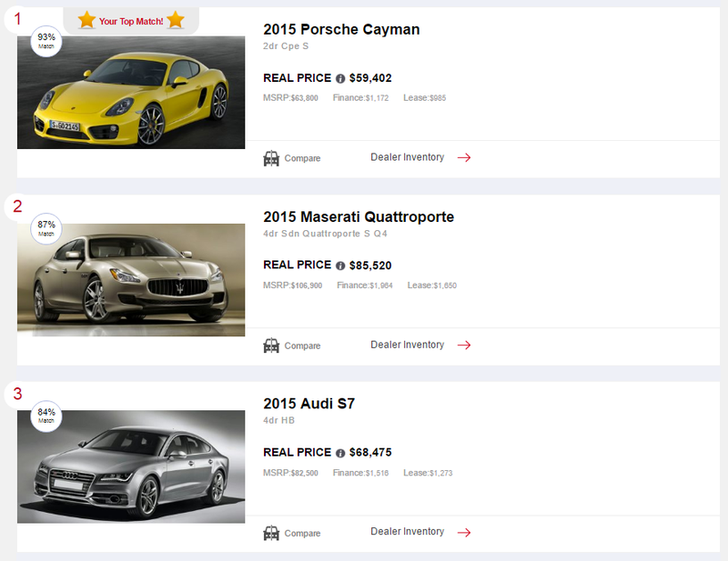
Task: Open the Real Price info icon for Audi S7
Action: tap(340, 453)
